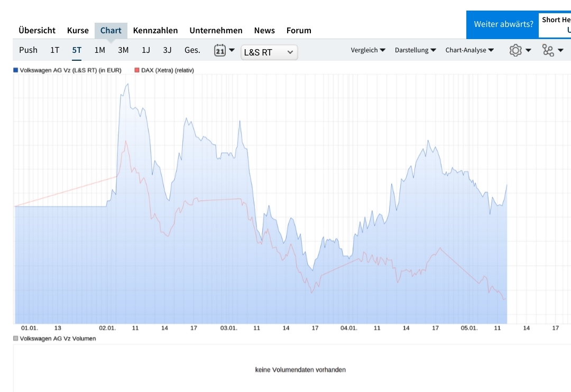Image resolution: width=571 pixels, height=392 pixels.
Task: Click the 05.01. date axis label
Action: point(469,328)
